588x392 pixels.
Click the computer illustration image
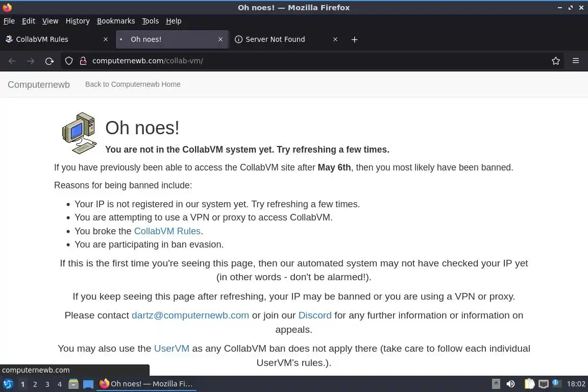(80, 133)
